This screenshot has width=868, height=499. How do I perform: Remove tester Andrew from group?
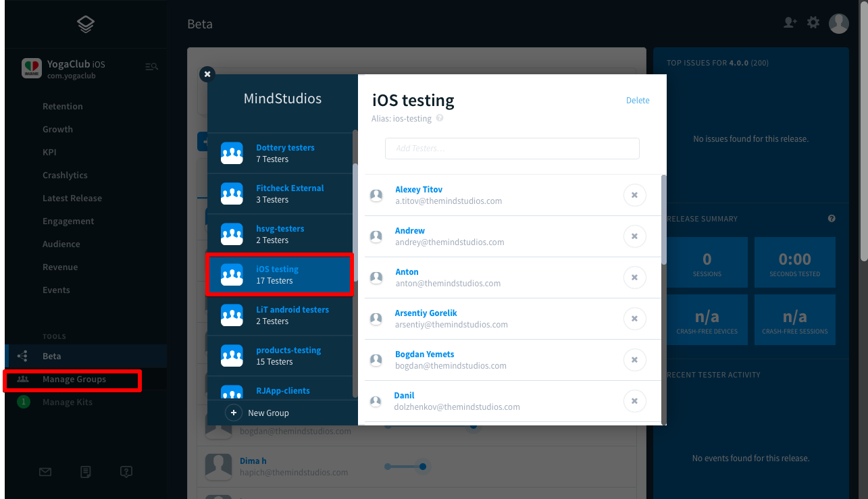click(634, 236)
